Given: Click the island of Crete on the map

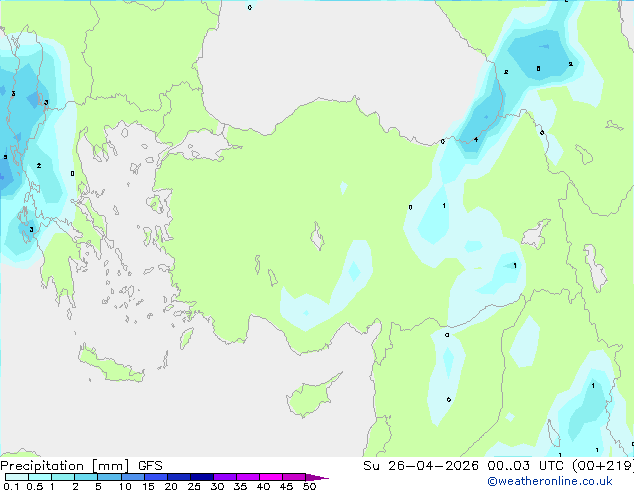Looking at the screenshot, I should coord(111,365).
